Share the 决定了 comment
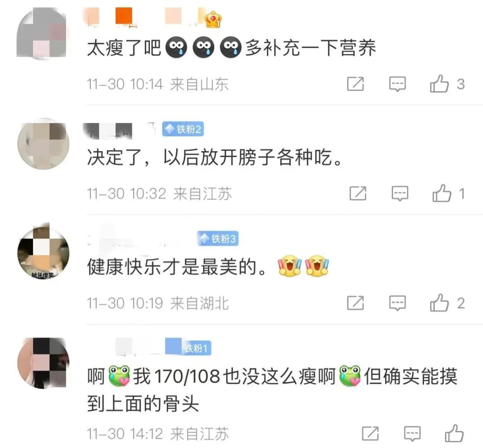 coord(358,193)
